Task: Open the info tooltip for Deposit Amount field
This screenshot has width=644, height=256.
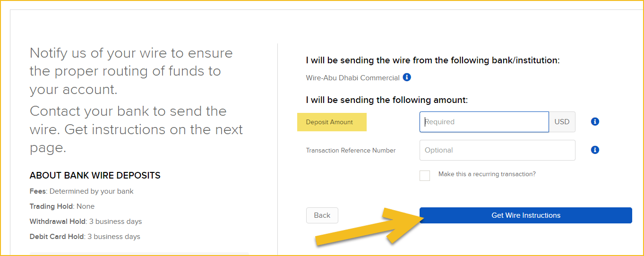Action: tap(595, 122)
